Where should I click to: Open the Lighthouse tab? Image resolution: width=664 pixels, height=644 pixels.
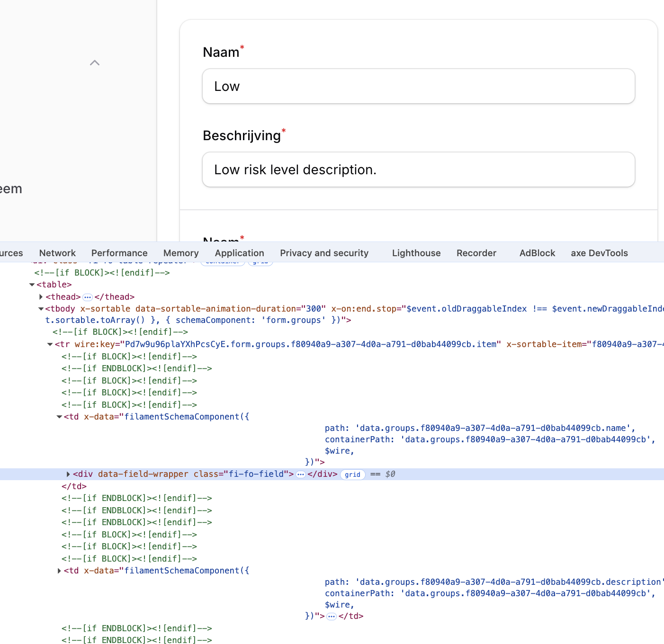click(416, 253)
